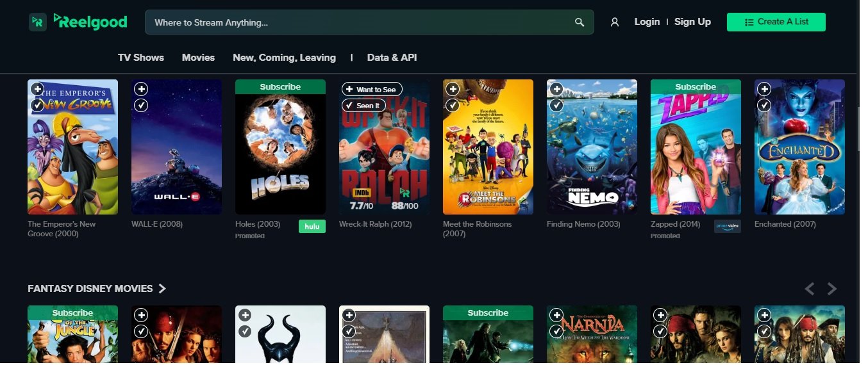
Task: Mark WALL-E as seen
Action: [142, 105]
